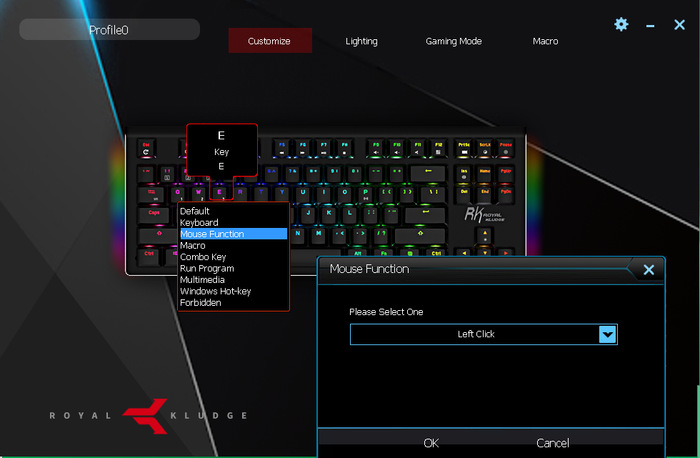Click the Profile0 name field
This screenshot has height=458, width=700.
pos(109,30)
